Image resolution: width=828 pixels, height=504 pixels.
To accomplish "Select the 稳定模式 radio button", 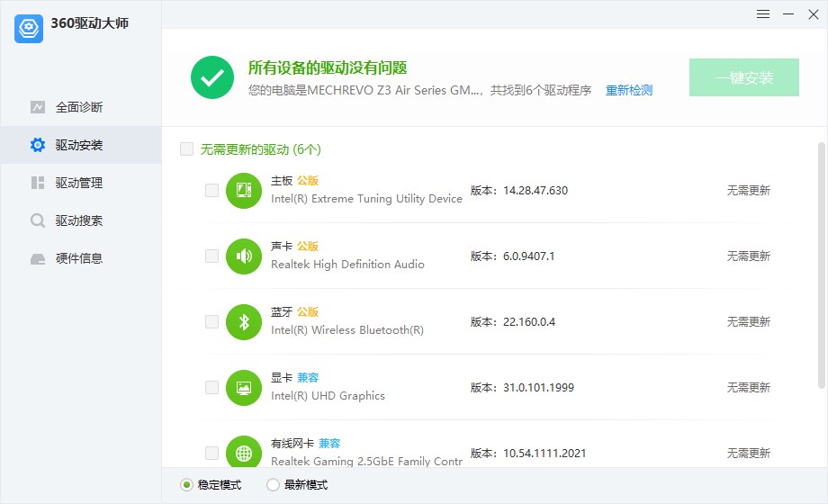I will pyautogui.click(x=186, y=484).
